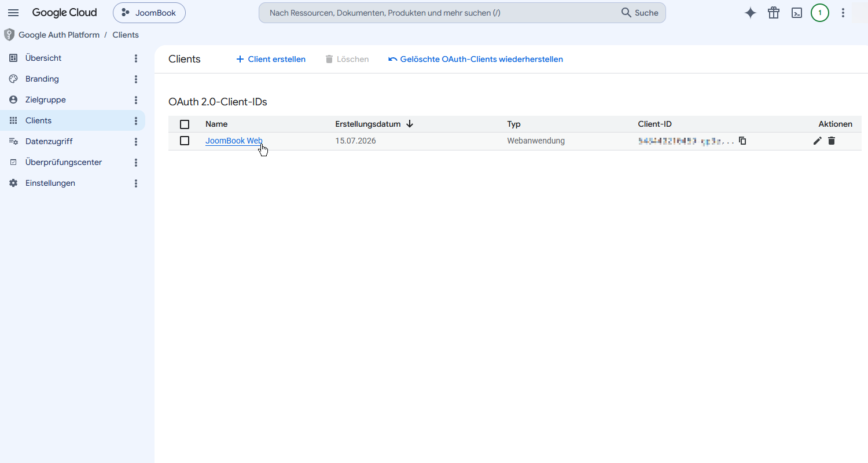868x463 pixels.
Task: Open the main hamburger navigation menu
Action: pos(13,13)
